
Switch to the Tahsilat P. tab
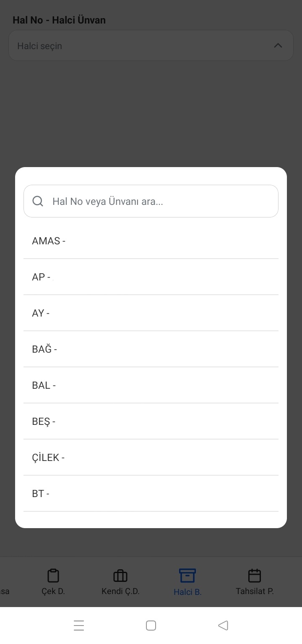(254, 582)
